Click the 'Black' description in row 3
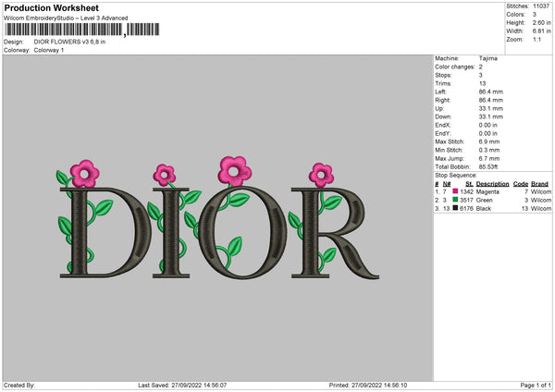 pos(484,209)
